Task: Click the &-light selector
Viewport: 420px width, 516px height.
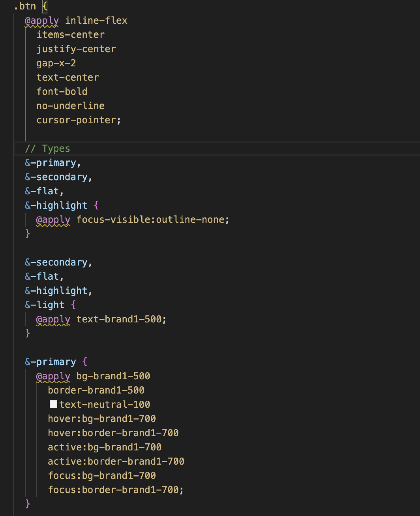Action: tap(45, 305)
